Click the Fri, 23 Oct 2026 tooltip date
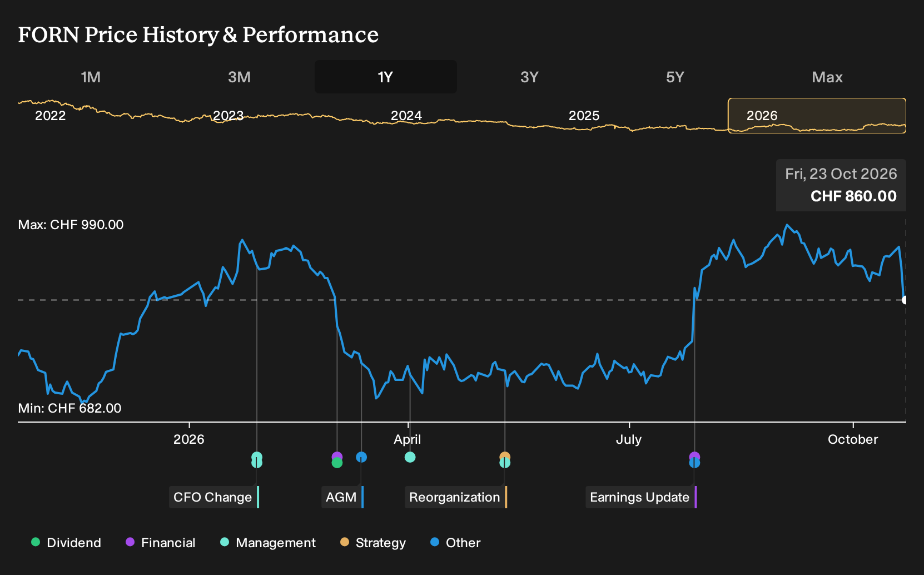This screenshot has height=575, width=924. [x=841, y=174]
